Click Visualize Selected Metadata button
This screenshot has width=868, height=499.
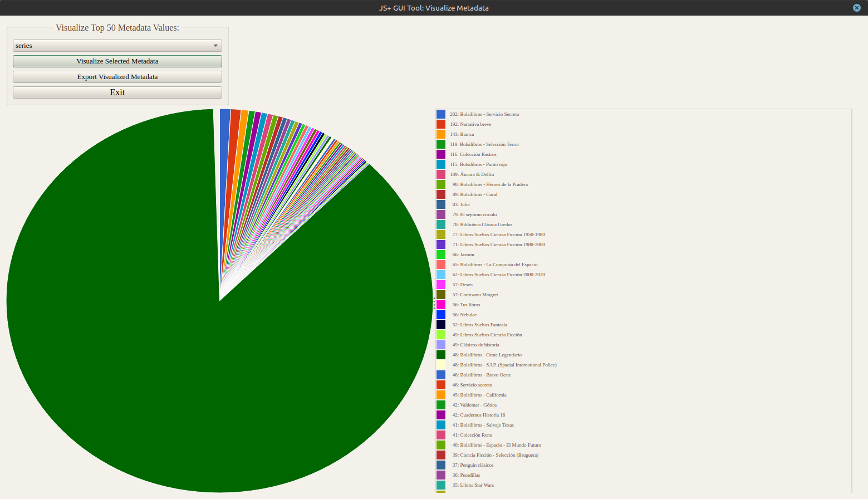click(117, 61)
